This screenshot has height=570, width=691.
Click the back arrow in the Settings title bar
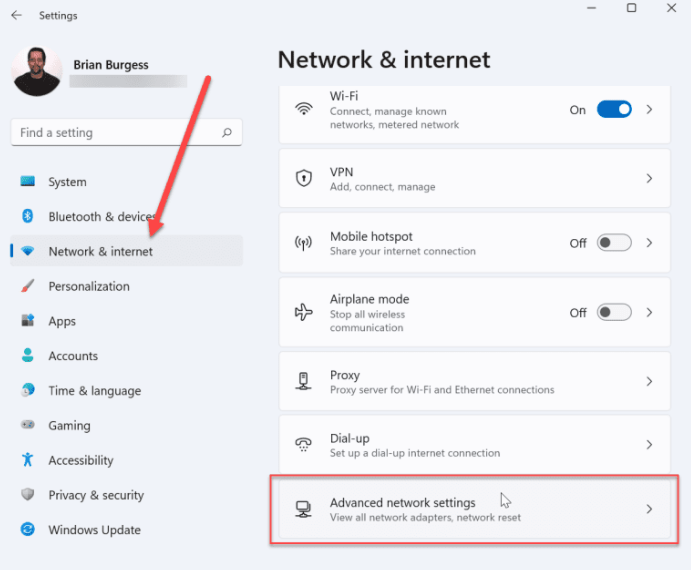pos(16,15)
